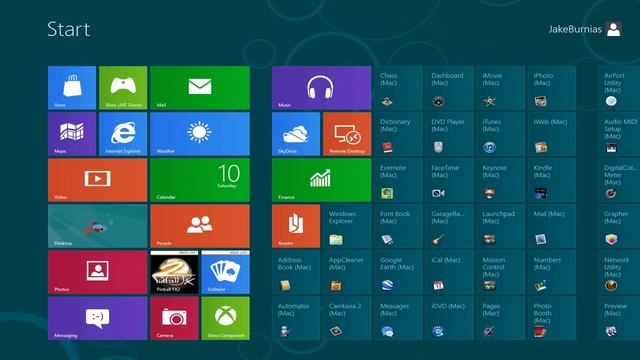Launch DigitalColor Meter (Mac) tile
This screenshot has height=360, width=640.
[x=620, y=180]
